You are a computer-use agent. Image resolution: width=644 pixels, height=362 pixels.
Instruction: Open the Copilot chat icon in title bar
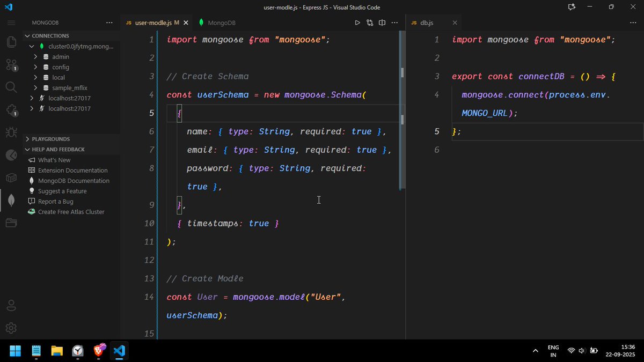click(x=572, y=7)
